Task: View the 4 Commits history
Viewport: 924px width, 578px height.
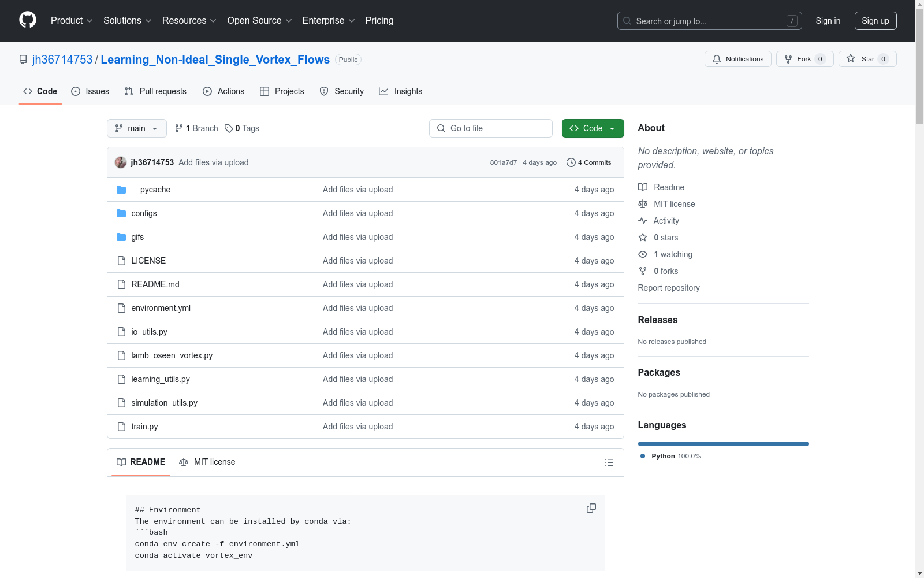Action: coord(589,162)
